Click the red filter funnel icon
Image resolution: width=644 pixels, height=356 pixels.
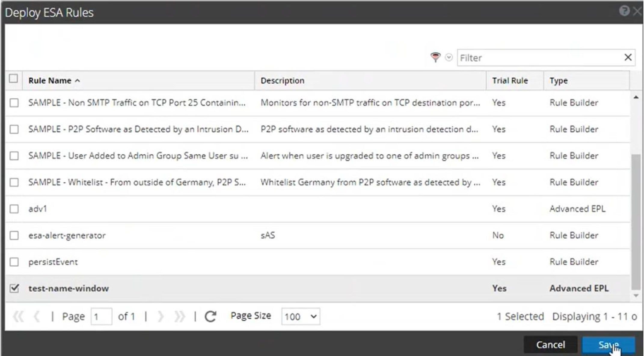(x=435, y=57)
